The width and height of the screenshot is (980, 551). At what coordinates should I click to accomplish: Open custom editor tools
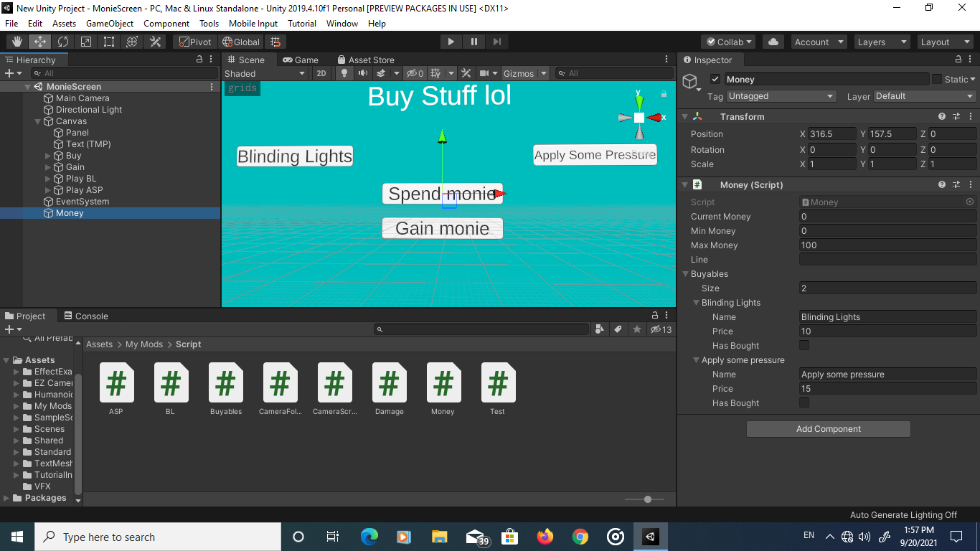(155, 42)
